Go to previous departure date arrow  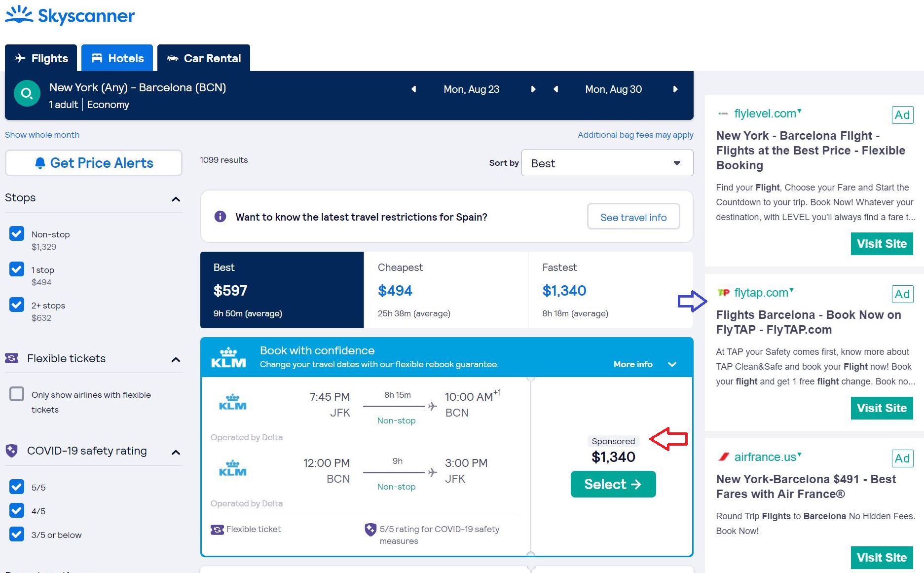[414, 89]
